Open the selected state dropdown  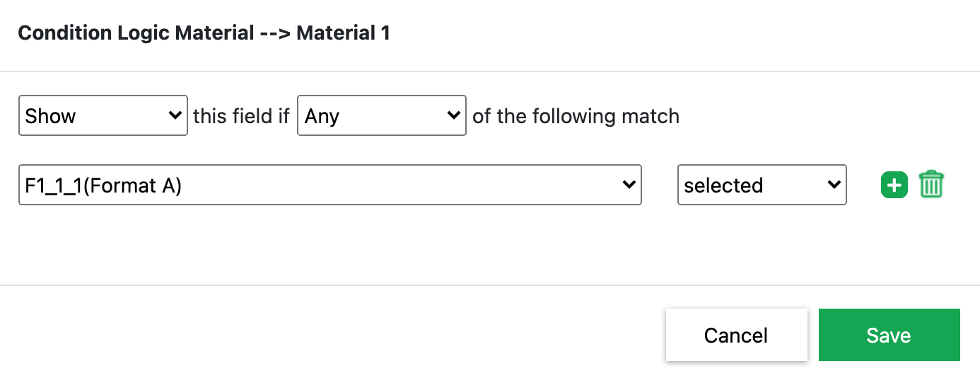click(x=762, y=185)
